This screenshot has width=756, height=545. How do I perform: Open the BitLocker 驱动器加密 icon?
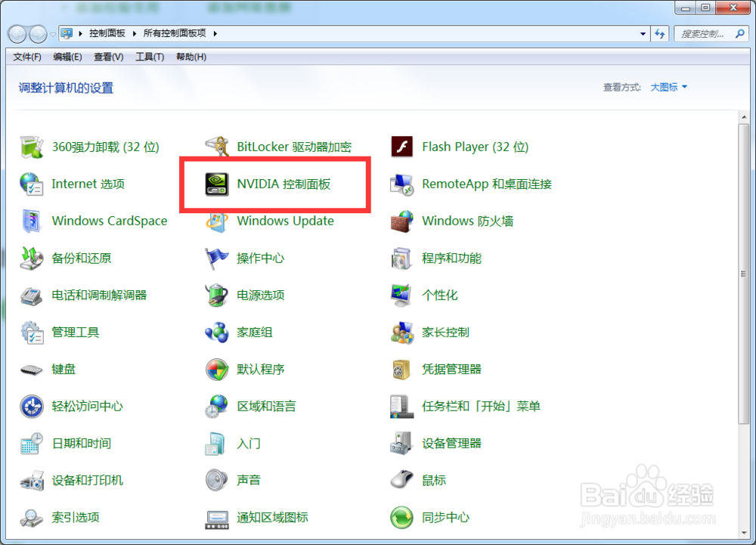tap(217, 147)
